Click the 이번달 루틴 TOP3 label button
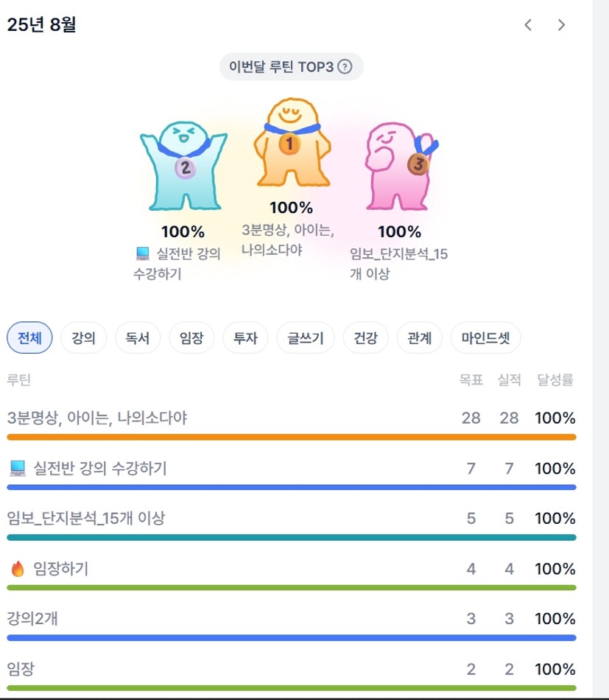609x700 pixels. coord(292,66)
